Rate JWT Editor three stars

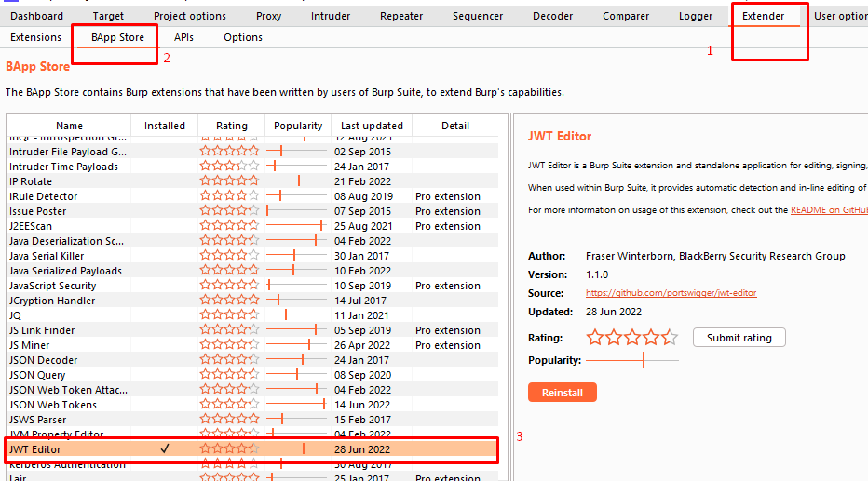coord(632,337)
